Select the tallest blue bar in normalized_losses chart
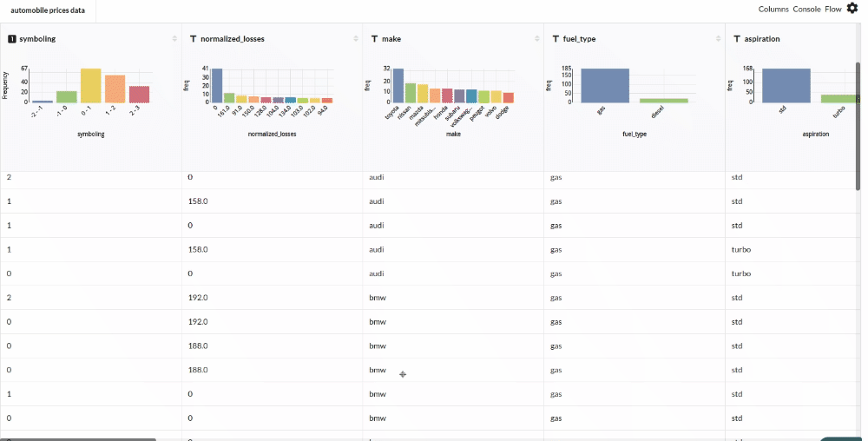The height and width of the screenshot is (441, 868). click(x=216, y=86)
